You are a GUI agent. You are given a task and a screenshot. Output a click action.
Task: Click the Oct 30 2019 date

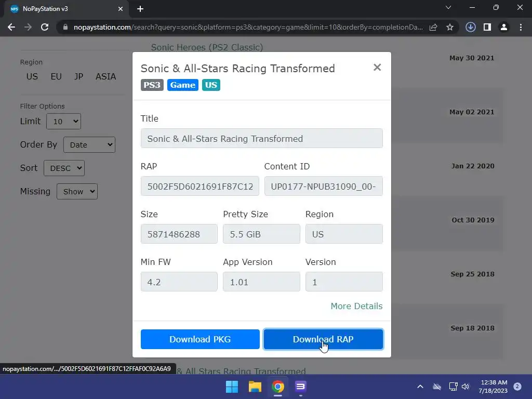click(x=473, y=220)
